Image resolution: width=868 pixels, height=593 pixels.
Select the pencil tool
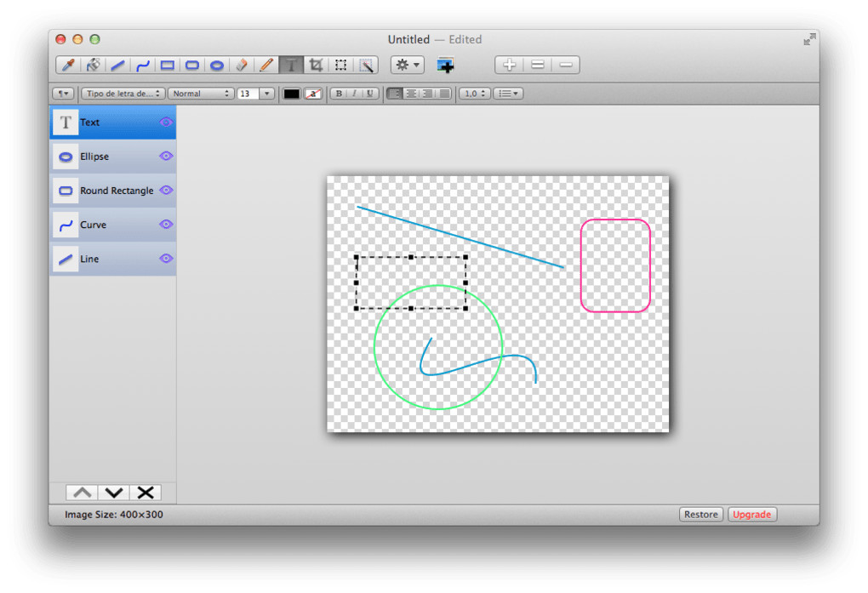(266, 65)
